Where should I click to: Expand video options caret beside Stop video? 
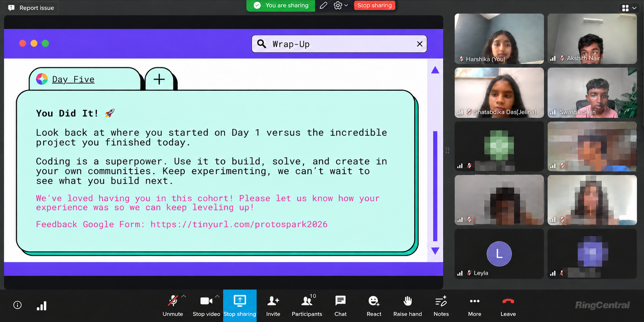(217, 297)
